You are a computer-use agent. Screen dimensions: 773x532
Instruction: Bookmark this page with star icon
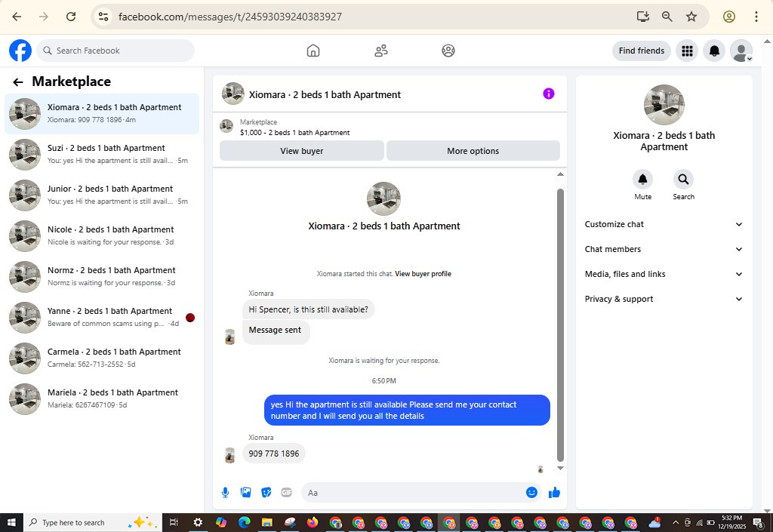[691, 17]
